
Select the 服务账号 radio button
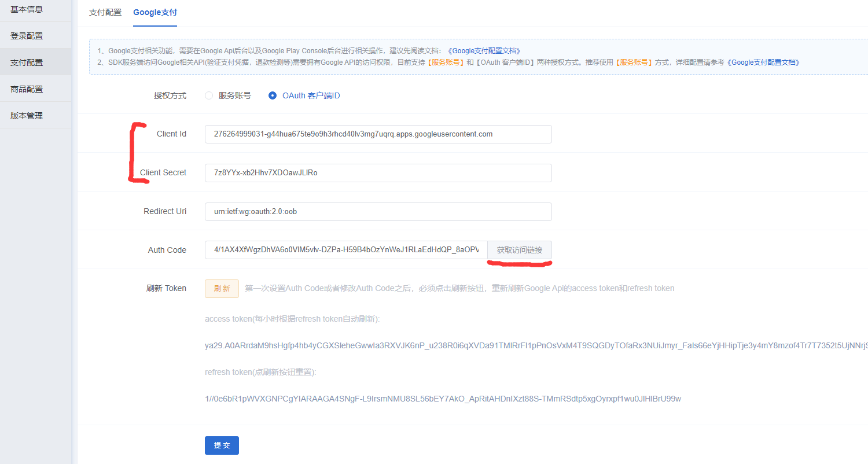[208, 95]
